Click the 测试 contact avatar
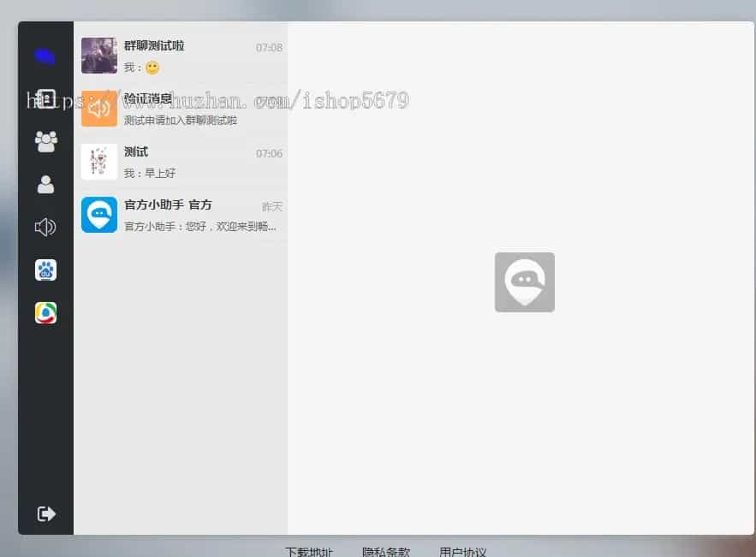Image resolution: width=756 pixels, height=557 pixels. (99, 162)
